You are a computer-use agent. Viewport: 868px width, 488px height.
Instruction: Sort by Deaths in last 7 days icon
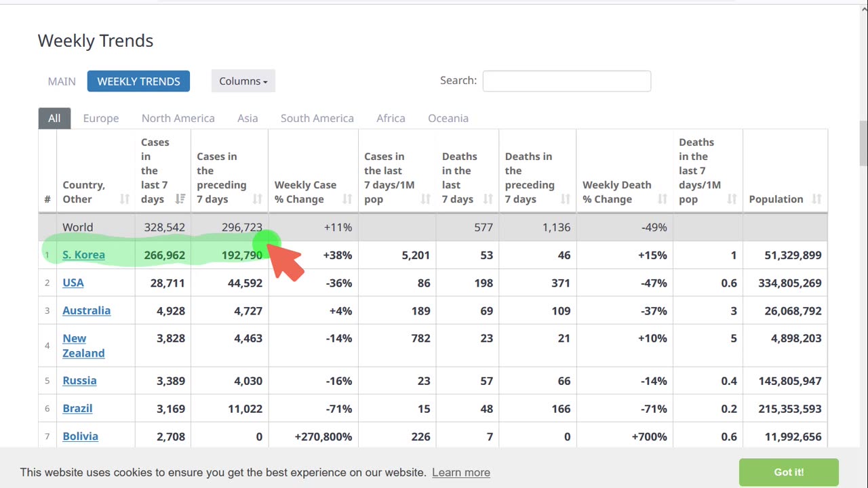click(x=488, y=199)
